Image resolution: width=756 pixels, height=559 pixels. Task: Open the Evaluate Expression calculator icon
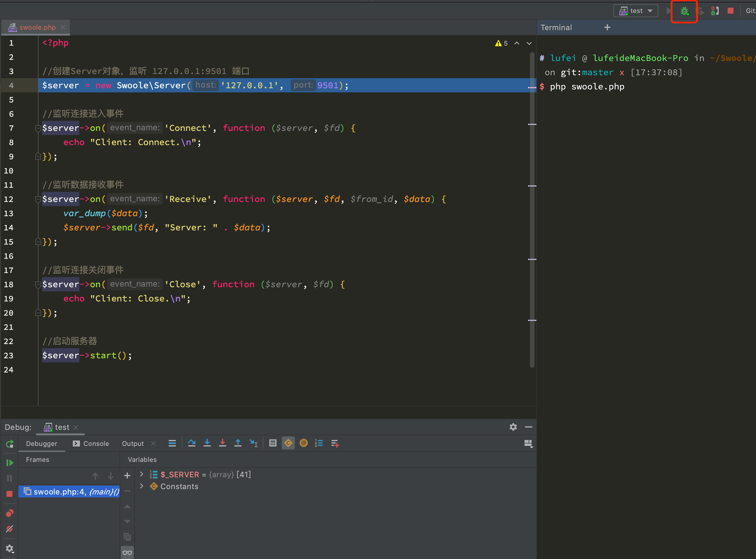(273, 443)
